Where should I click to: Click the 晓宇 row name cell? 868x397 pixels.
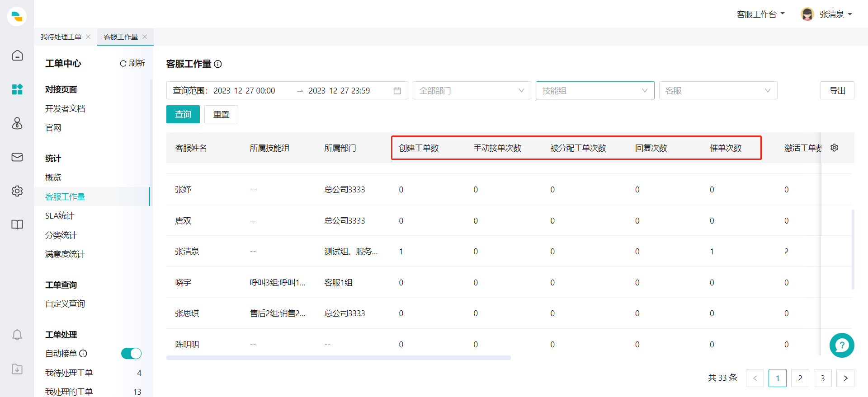183,283
